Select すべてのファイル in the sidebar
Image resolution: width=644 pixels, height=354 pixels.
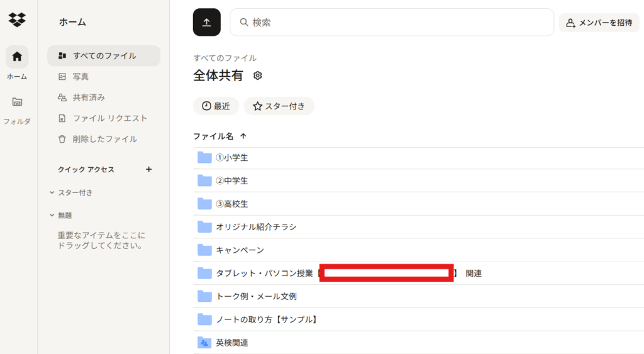click(x=104, y=56)
